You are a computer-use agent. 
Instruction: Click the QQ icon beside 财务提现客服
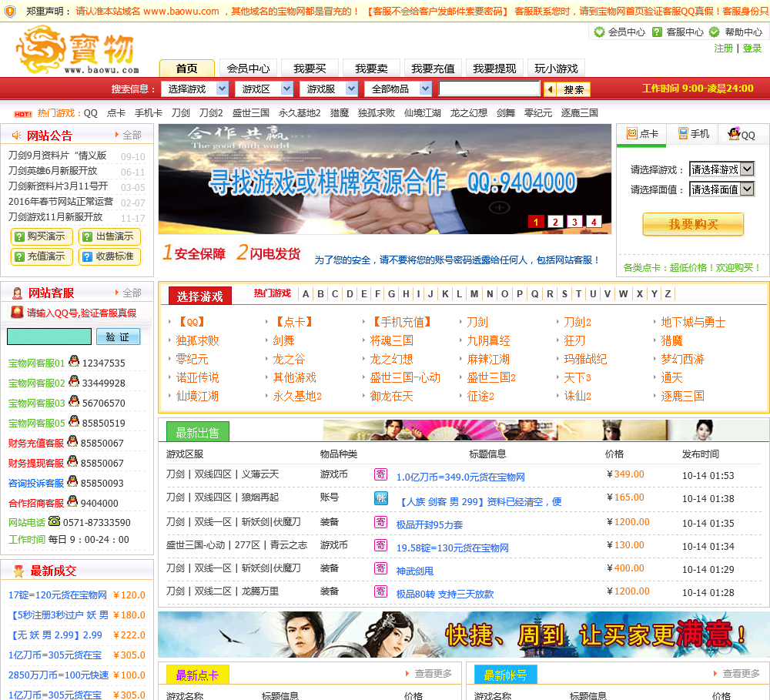pos(72,462)
